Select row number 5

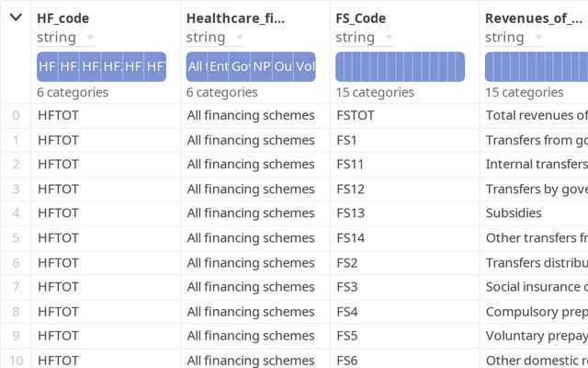tap(16, 237)
